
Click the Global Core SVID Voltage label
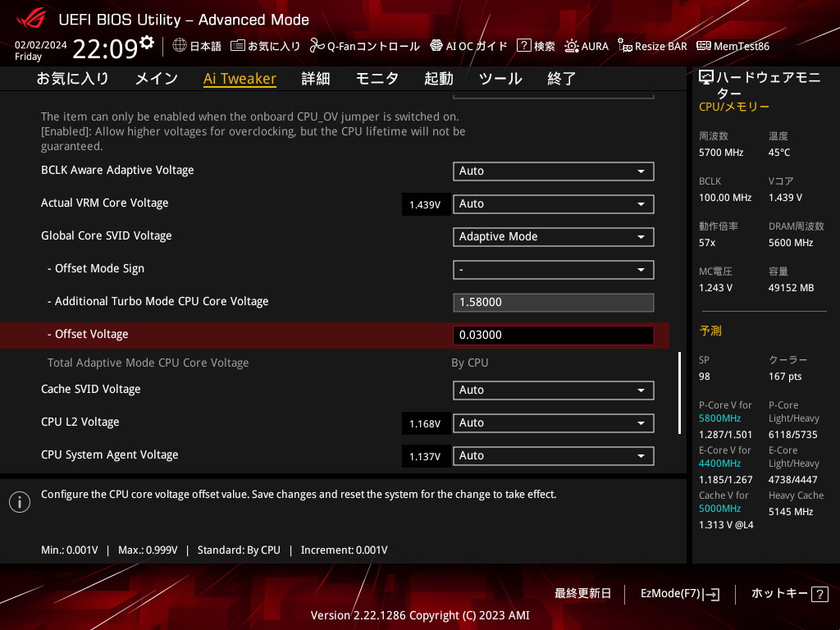106,235
